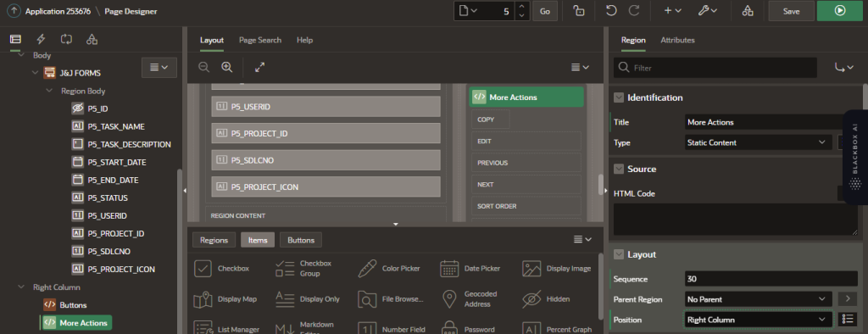Pick the Hidden item type with the eye icon
This screenshot has width=868, height=334.
(x=546, y=299)
